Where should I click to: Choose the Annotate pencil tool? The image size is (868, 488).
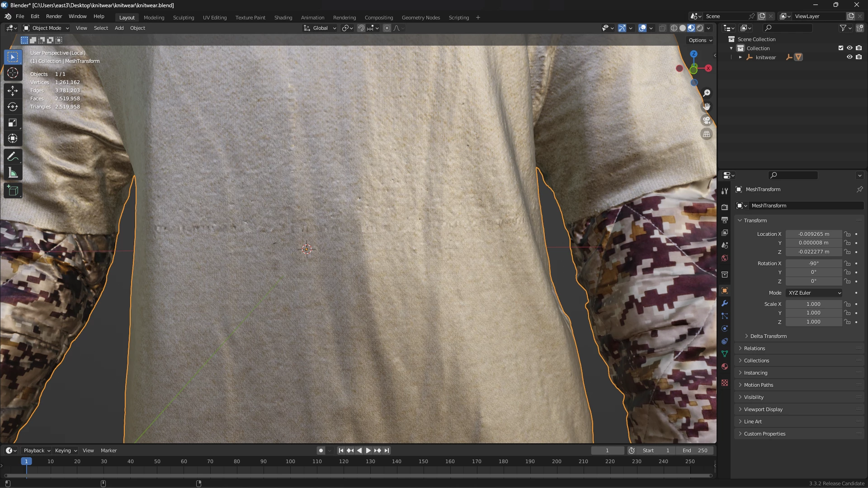[x=13, y=157]
